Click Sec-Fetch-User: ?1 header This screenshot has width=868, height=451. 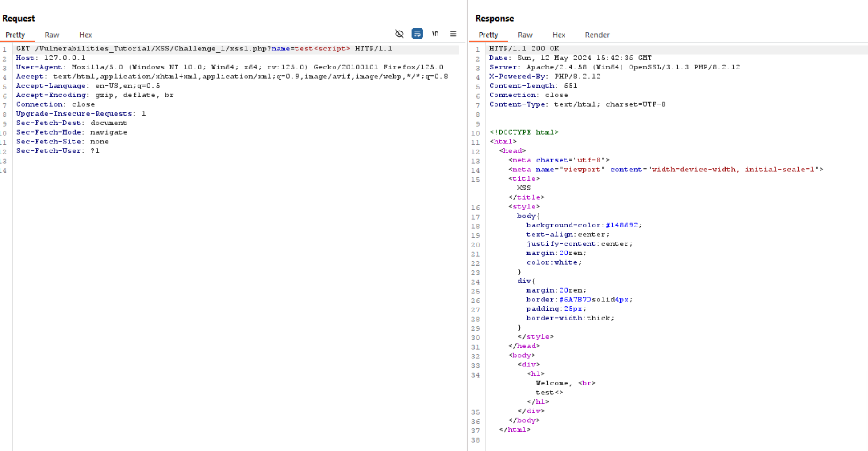pyautogui.click(x=58, y=151)
